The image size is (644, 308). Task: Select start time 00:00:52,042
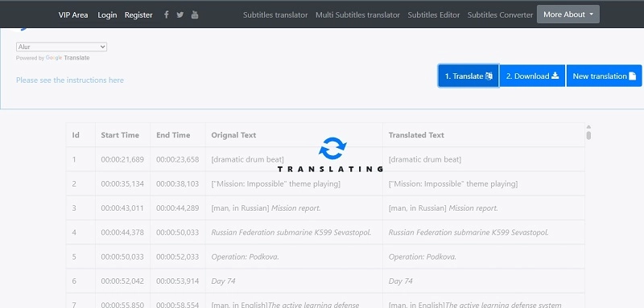point(122,281)
